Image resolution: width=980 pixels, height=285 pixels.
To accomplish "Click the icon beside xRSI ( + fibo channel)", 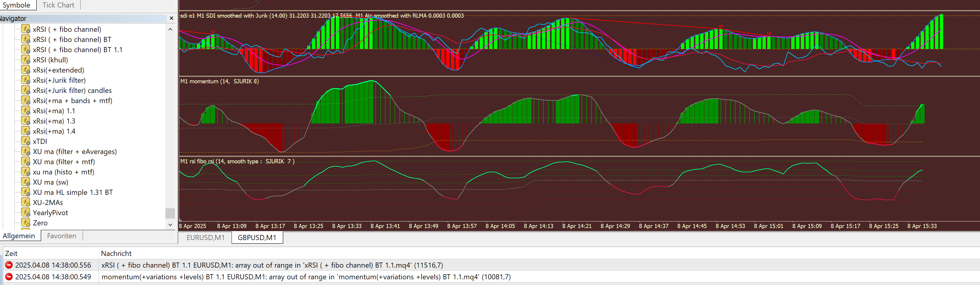I will 25,29.
